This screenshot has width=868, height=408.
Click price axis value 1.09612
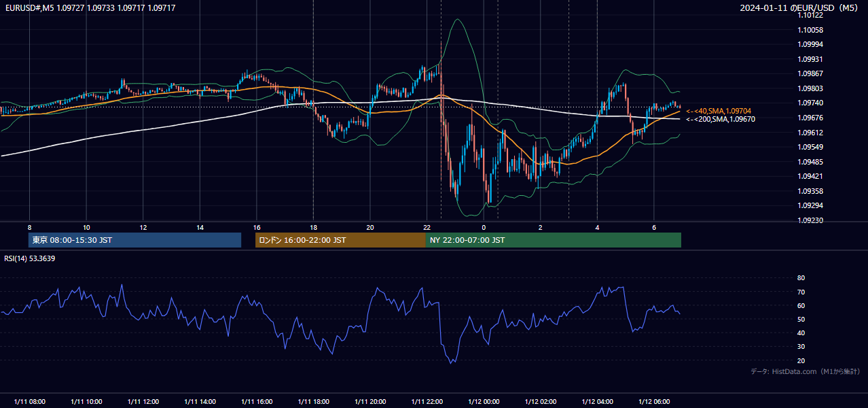tap(810, 133)
